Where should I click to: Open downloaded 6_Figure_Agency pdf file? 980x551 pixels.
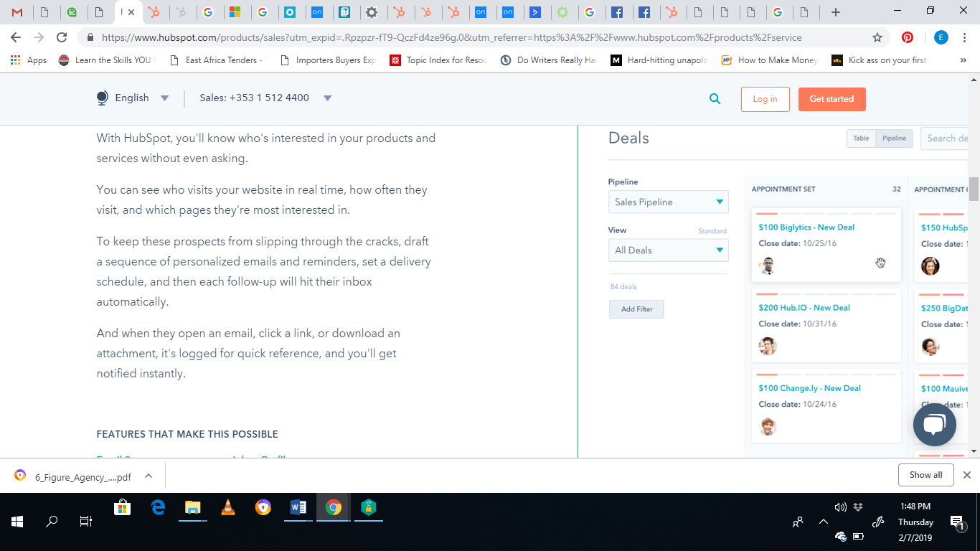click(x=73, y=476)
